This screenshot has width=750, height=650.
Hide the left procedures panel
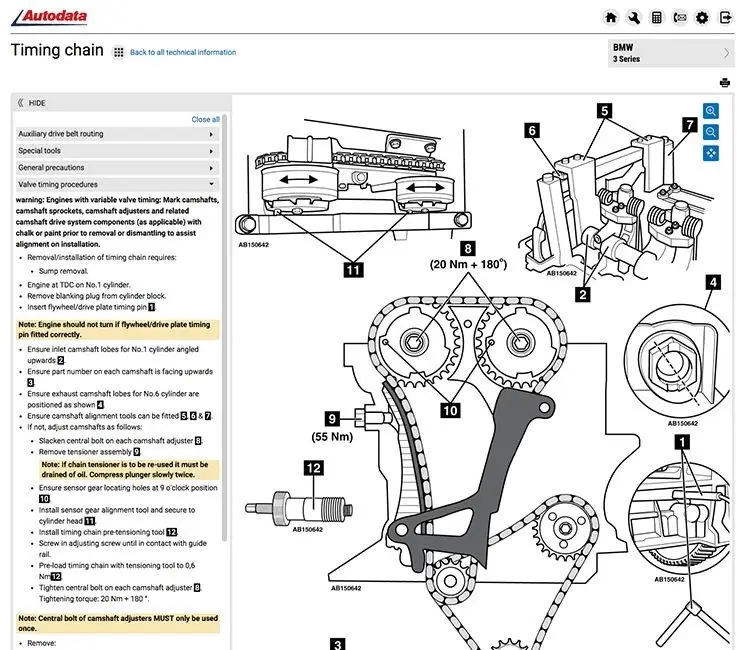click(30, 103)
